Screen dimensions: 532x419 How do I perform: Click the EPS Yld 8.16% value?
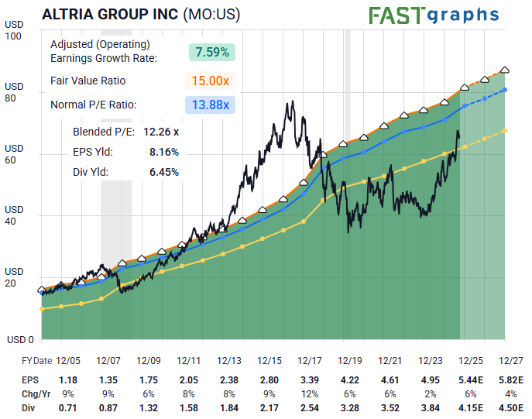tap(163, 152)
